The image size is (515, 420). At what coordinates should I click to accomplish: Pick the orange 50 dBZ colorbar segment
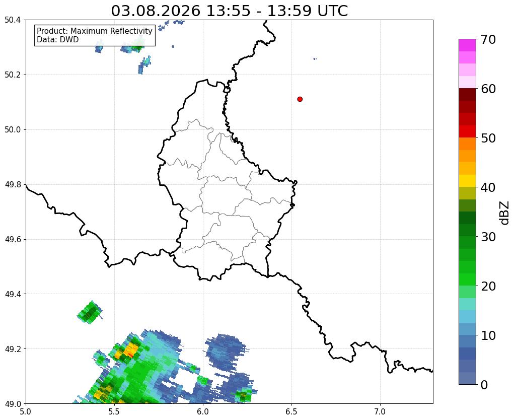467,144
